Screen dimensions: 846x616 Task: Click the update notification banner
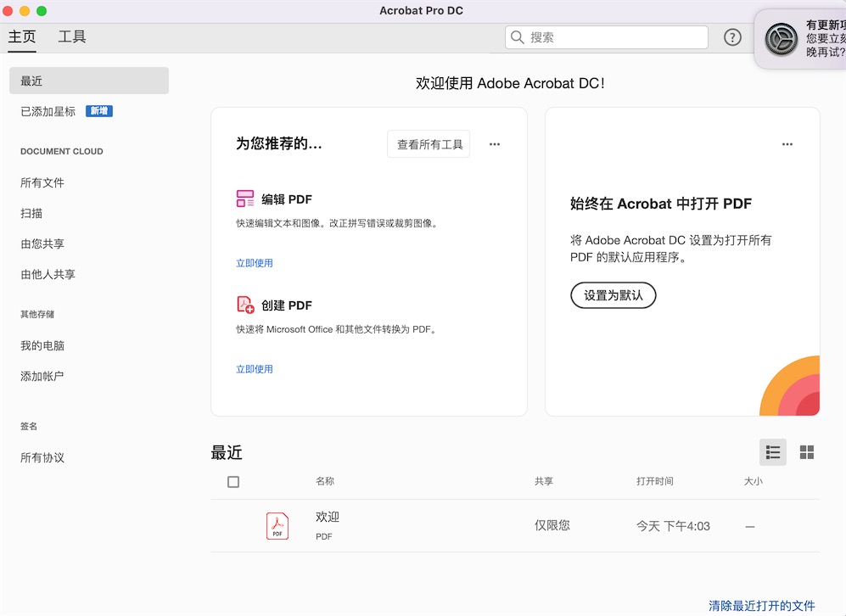(x=801, y=39)
